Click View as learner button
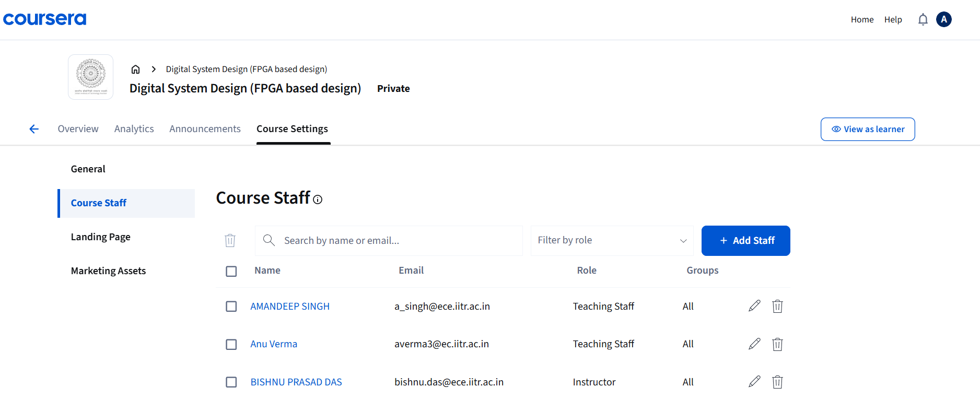The width and height of the screenshot is (980, 411). coord(868,129)
